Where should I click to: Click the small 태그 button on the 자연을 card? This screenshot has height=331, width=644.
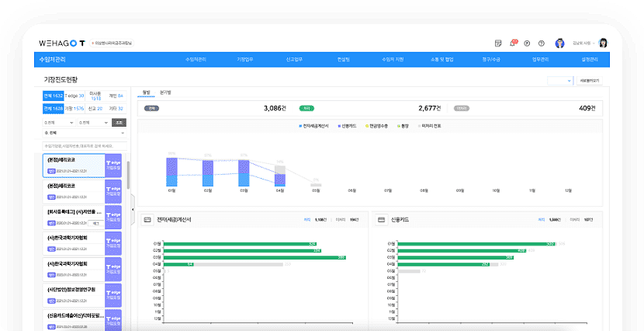coord(95,223)
